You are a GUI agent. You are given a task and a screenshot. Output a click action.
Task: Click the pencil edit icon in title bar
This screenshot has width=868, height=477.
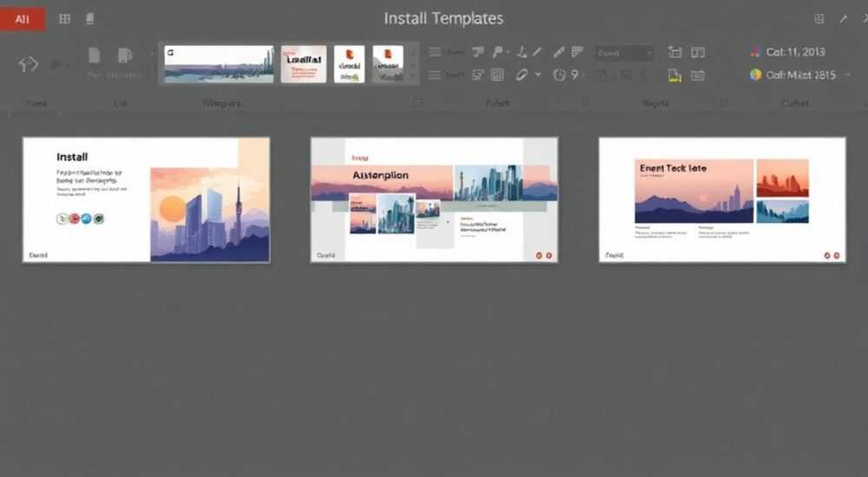coord(843,19)
